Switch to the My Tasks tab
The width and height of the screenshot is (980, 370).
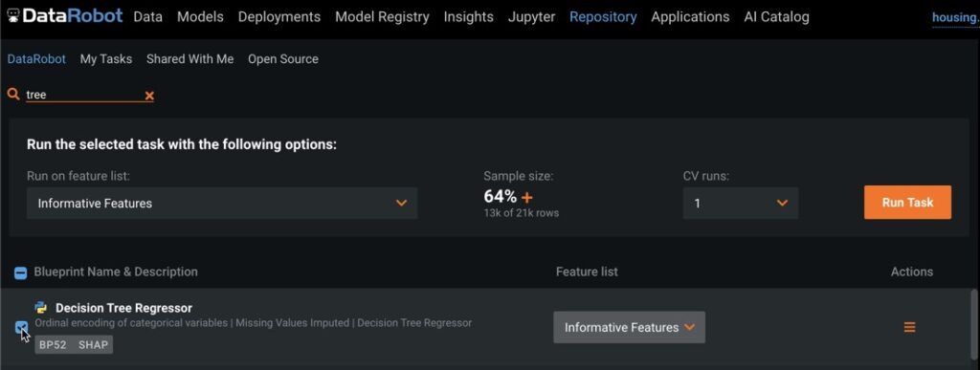(105, 58)
